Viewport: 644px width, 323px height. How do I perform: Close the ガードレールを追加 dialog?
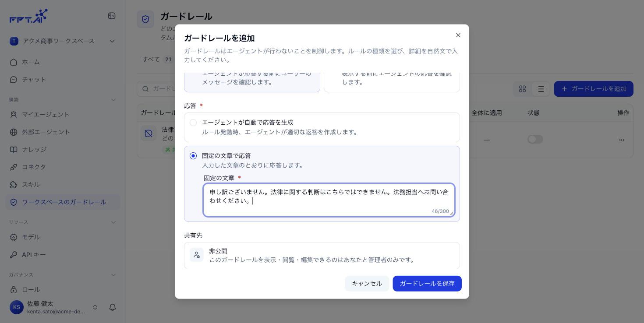click(458, 35)
